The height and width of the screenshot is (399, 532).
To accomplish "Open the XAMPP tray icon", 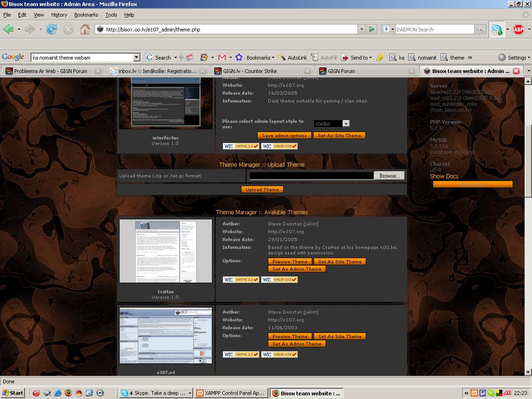I will (474, 393).
